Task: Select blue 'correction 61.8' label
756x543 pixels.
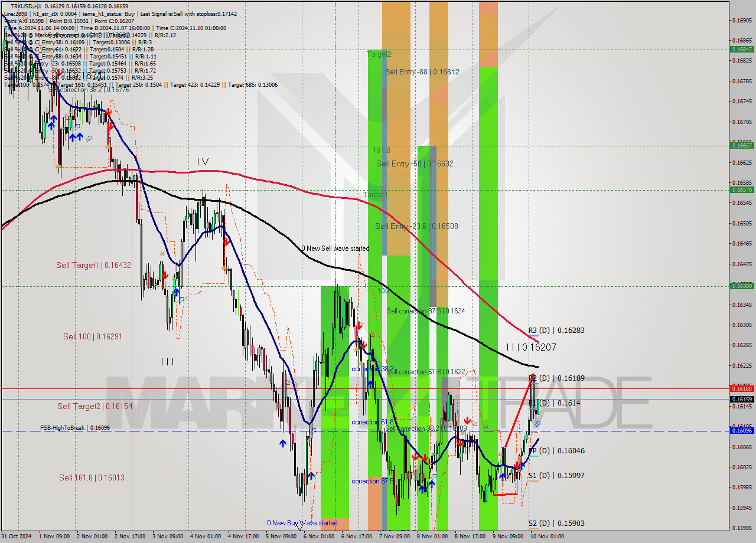Action: point(373,422)
